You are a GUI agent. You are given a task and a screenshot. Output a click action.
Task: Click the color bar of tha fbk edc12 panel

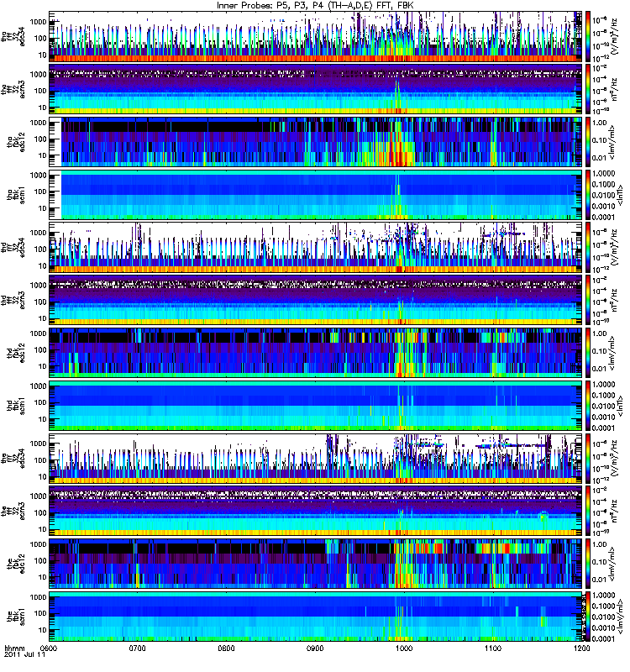coord(587,142)
